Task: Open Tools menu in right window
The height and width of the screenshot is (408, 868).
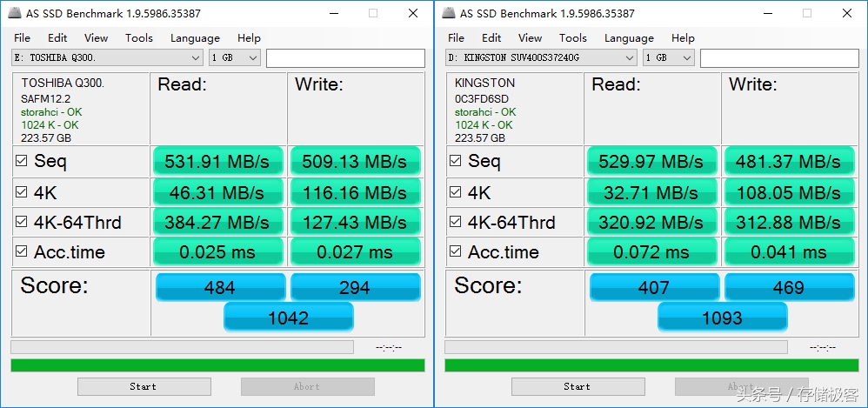Action: 572,37
